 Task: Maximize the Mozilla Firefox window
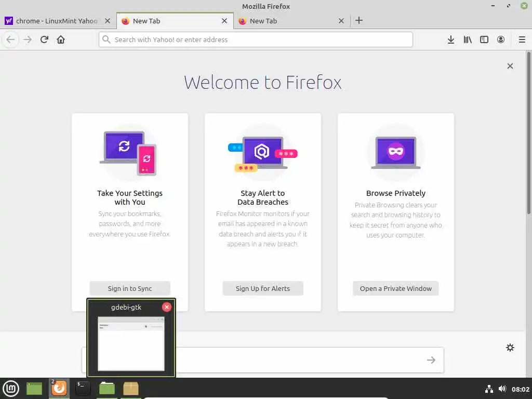pos(508,6)
